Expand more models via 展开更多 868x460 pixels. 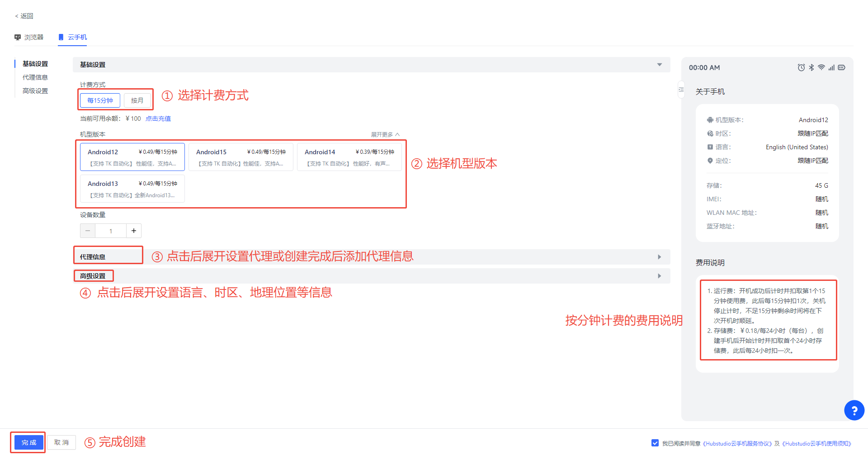click(385, 134)
